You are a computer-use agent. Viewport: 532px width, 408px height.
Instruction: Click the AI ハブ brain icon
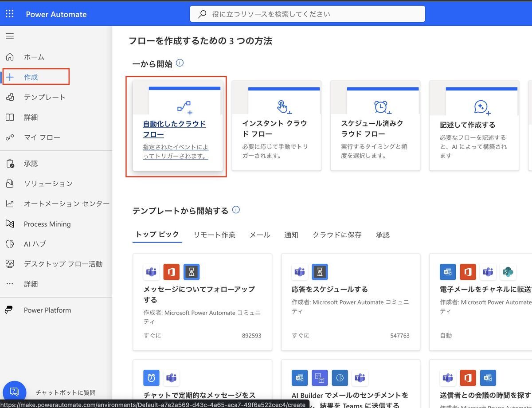pyautogui.click(x=10, y=244)
